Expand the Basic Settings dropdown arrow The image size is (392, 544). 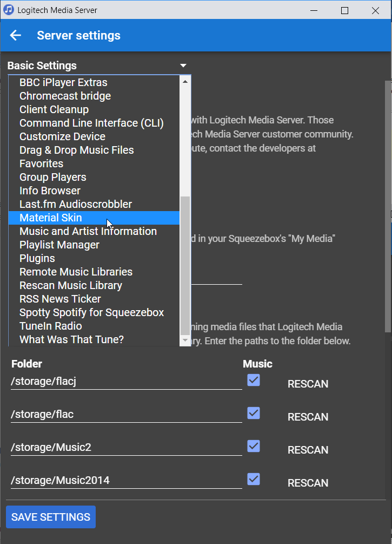tap(183, 65)
